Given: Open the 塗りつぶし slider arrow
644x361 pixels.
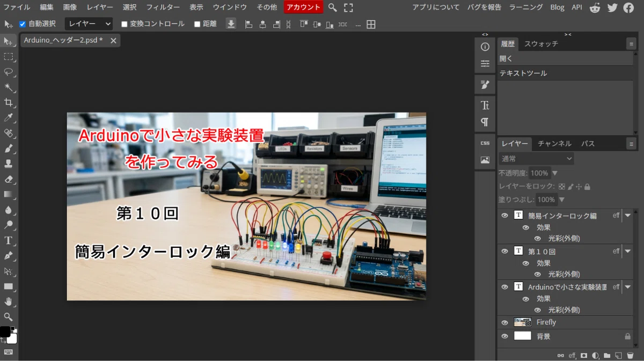Looking at the screenshot, I should (x=562, y=200).
